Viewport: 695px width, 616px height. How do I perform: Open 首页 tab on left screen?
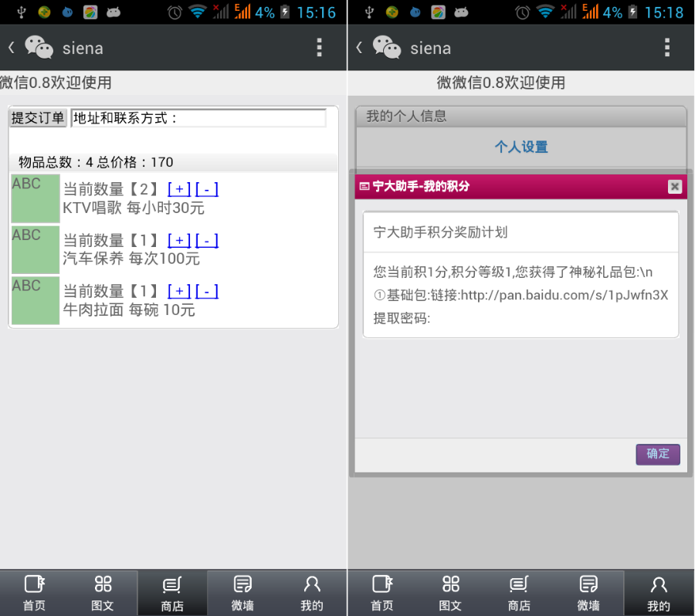[34, 593]
